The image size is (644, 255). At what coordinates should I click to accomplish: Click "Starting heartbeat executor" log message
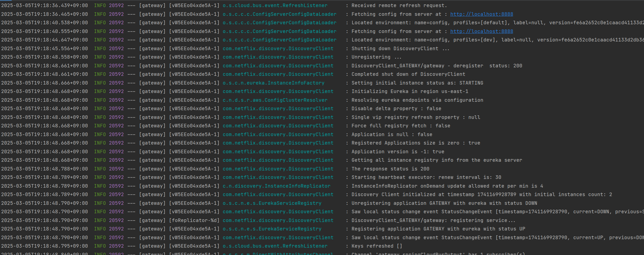[426, 177]
